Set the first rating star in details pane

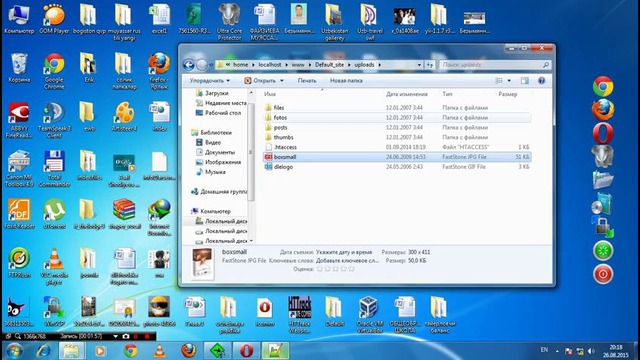point(320,269)
